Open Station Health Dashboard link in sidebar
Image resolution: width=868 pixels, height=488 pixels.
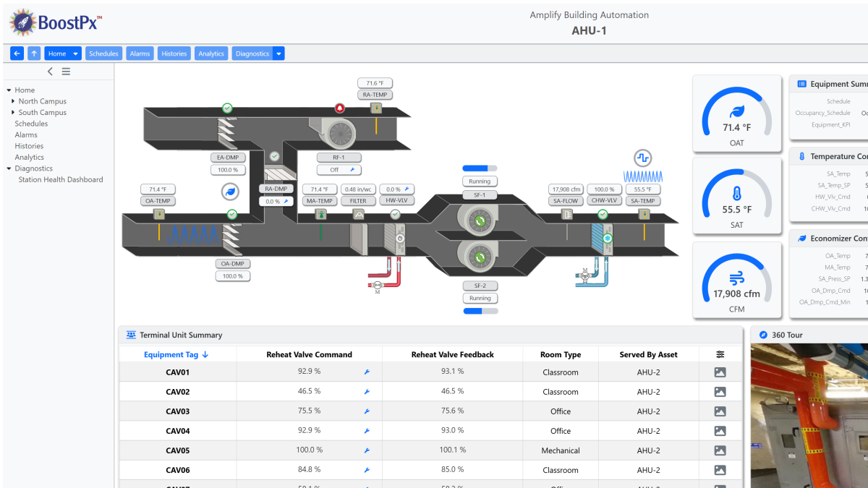tap(61, 179)
